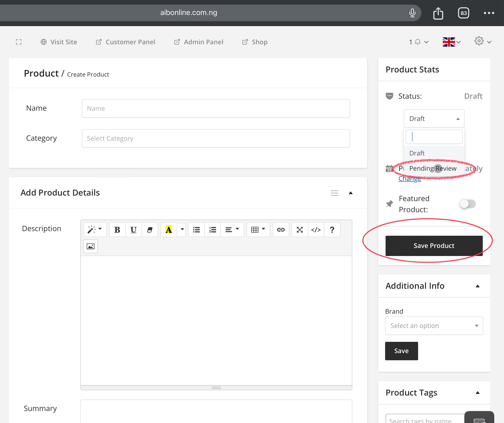
Task: Tap the microphone icon in the address bar
Action: click(412, 13)
